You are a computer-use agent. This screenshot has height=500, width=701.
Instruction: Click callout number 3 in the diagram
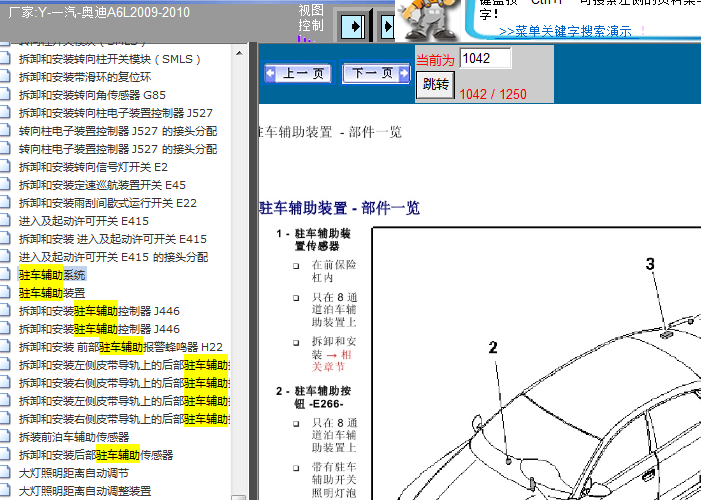coord(650,264)
